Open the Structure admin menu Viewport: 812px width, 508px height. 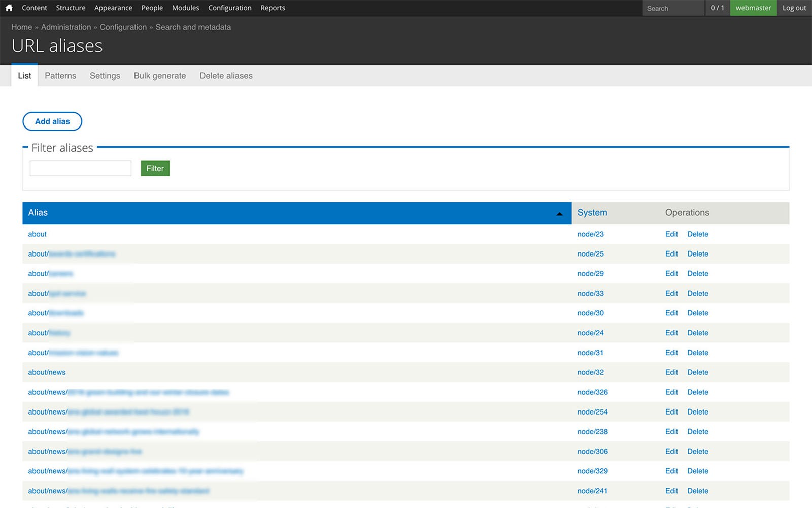[71, 8]
